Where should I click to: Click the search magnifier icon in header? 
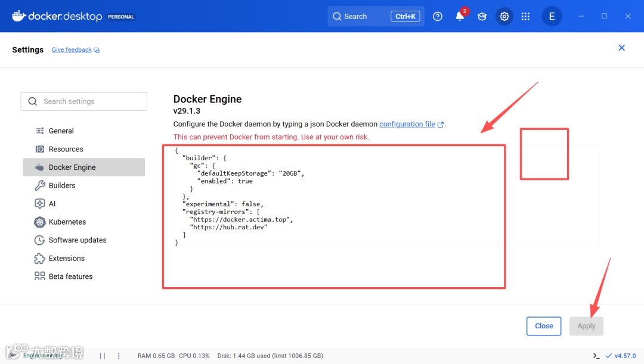point(337,17)
